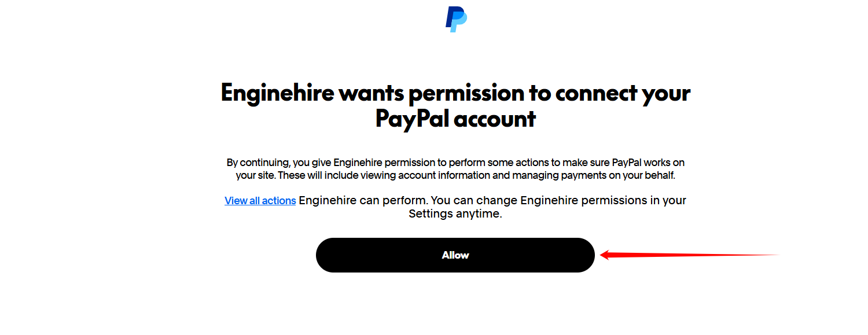Click dark blue part of PayPal logo
Screen dimensions: 868x335
pos(451,16)
